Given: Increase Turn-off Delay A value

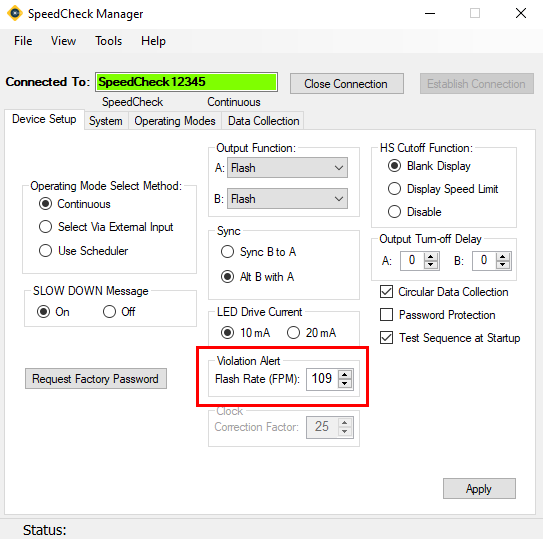Looking at the screenshot, I should (x=431, y=257).
